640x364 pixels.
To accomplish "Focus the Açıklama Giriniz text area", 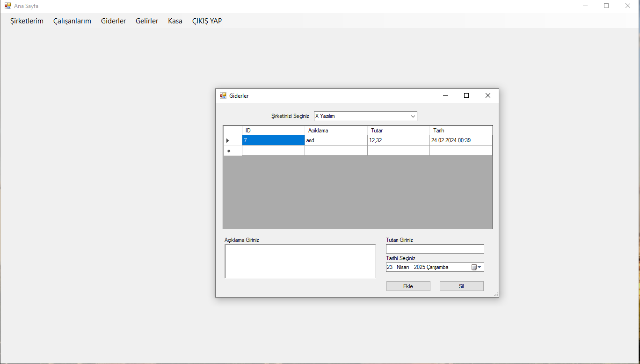I will click(300, 261).
